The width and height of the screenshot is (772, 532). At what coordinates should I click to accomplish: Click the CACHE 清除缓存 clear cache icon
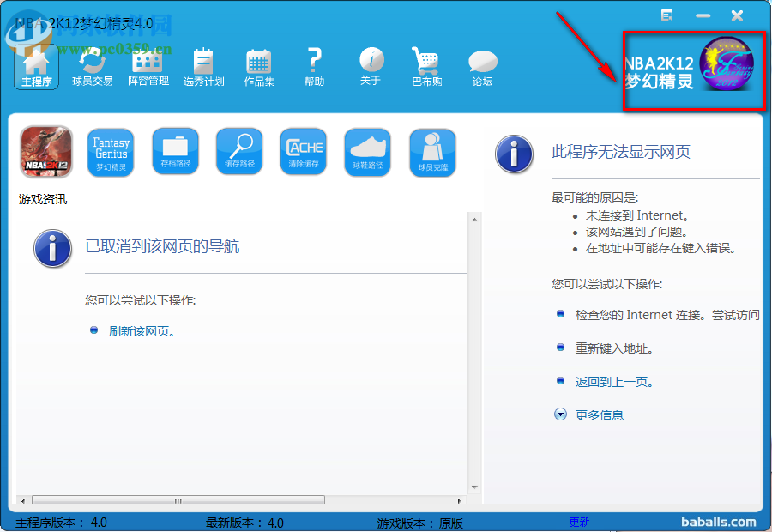coord(304,152)
